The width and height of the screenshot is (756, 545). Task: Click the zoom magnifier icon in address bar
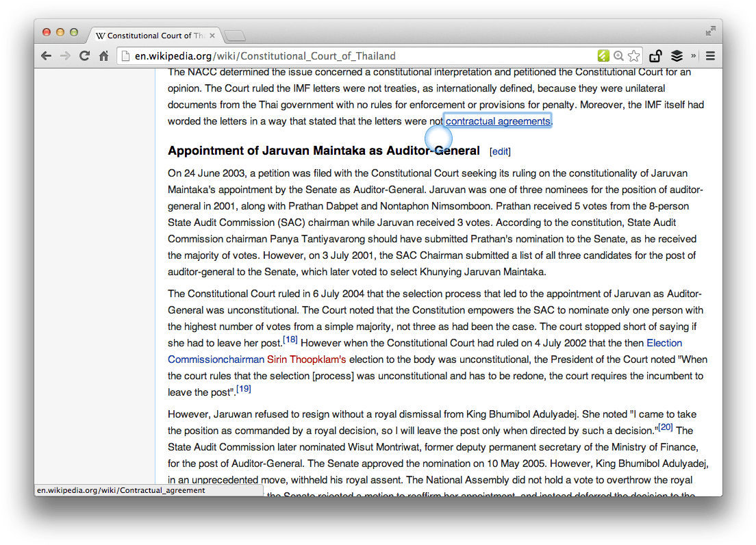(618, 56)
